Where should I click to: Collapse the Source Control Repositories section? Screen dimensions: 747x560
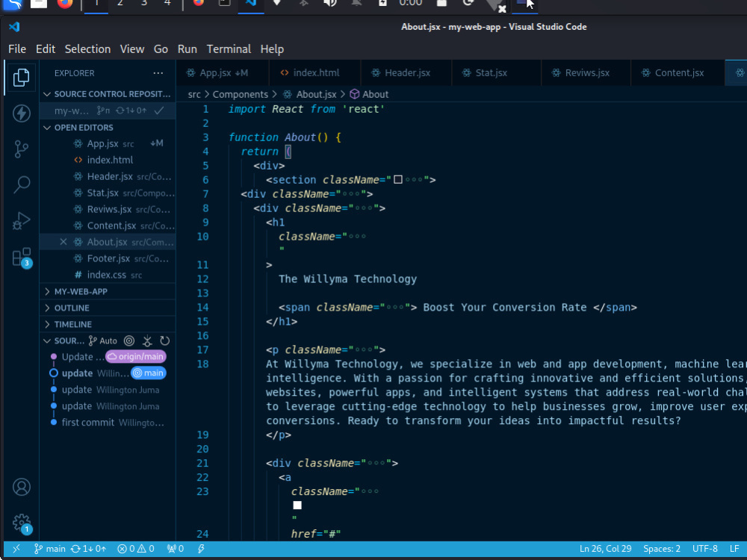(x=107, y=94)
